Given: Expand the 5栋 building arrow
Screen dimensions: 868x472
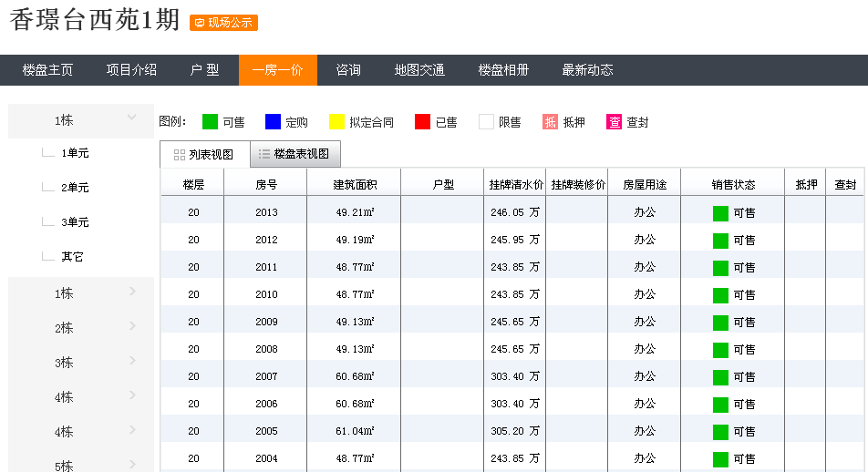Looking at the screenshot, I should [x=132, y=464].
